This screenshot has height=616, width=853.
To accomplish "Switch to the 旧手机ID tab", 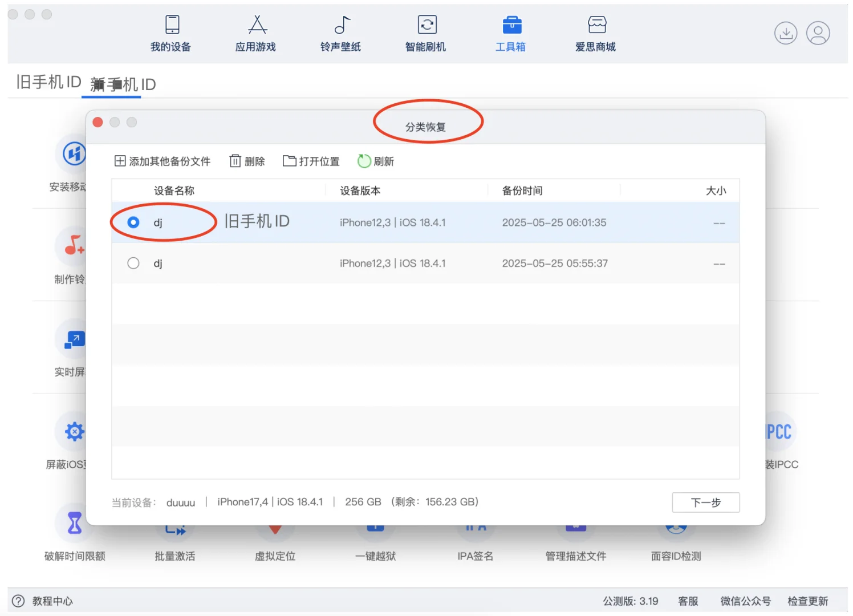I will click(x=47, y=82).
